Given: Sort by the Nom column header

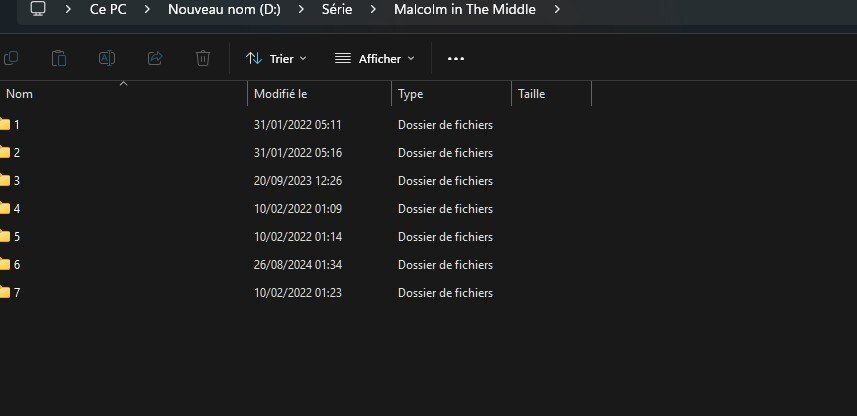Looking at the screenshot, I should tap(20, 94).
